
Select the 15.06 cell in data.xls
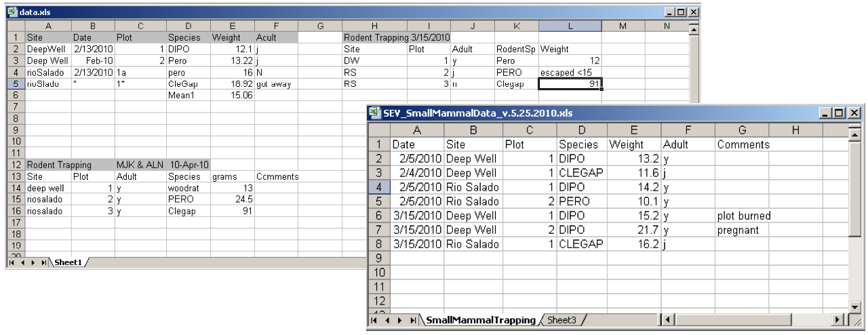tap(232, 96)
